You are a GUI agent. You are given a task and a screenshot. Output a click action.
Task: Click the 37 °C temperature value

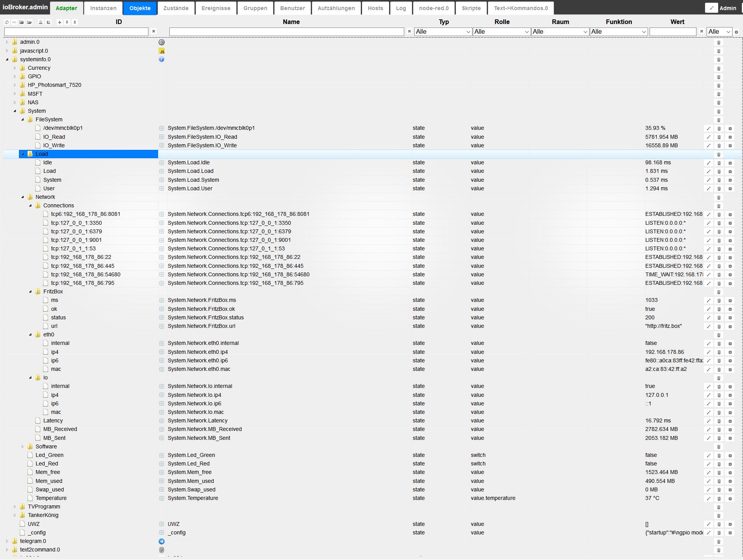pos(652,498)
